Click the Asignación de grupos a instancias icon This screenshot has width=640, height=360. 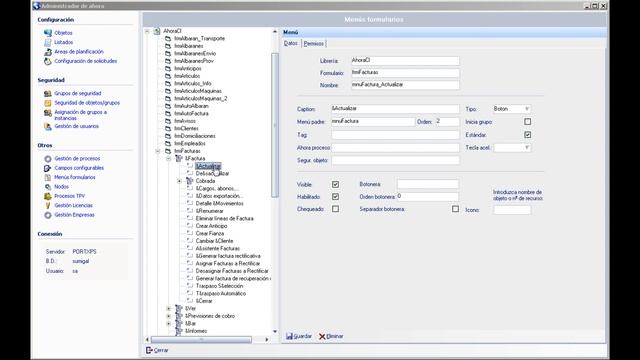click(48, 113)
